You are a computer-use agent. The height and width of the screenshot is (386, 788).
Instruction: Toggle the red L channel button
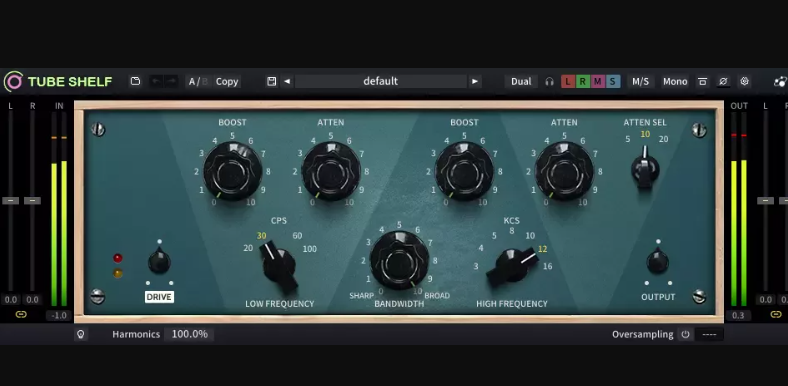pos(568,81)
